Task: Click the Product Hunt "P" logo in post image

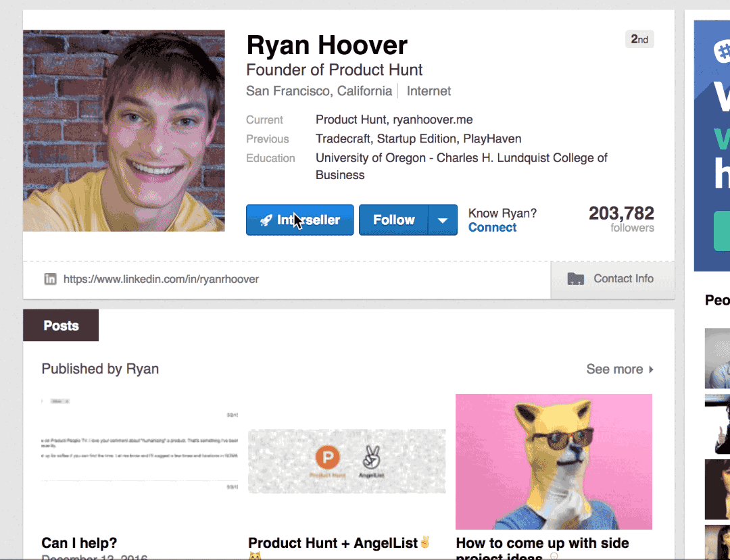Action: (x=327, y=457)
